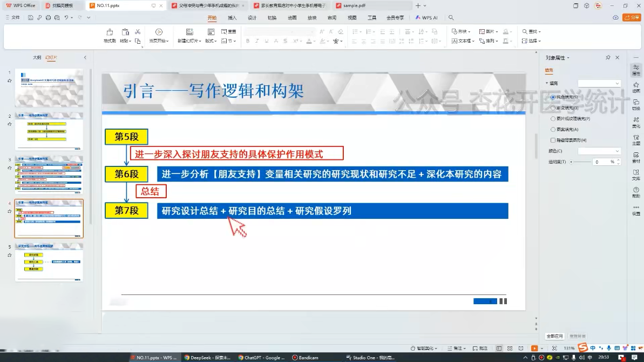Select slide 5 thumbnail in slide panel
This screenshot has width=644, height=362.
click(x=49, y=263)
